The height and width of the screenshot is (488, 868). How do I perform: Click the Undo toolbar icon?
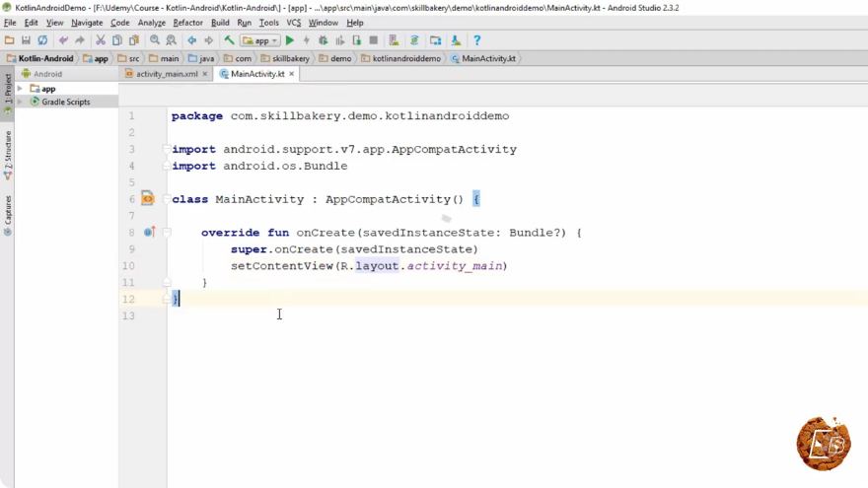63,40
